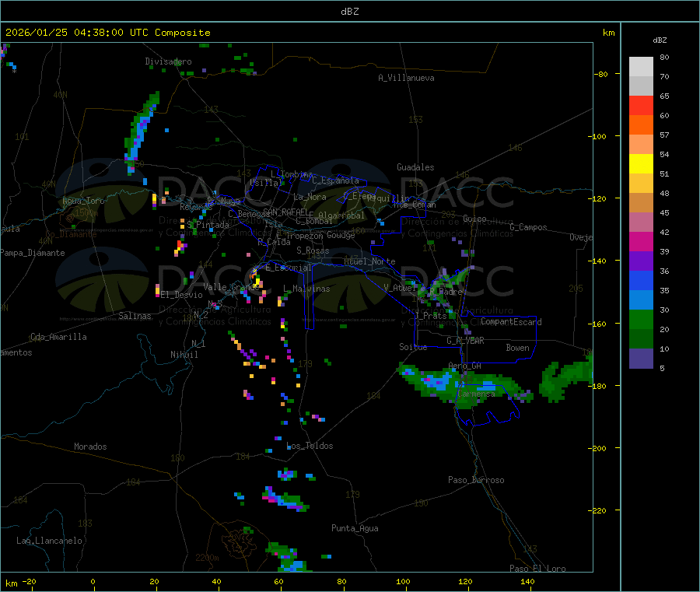Click the G_Campos map label
This screenshot has width=700, height=592.
529,227
